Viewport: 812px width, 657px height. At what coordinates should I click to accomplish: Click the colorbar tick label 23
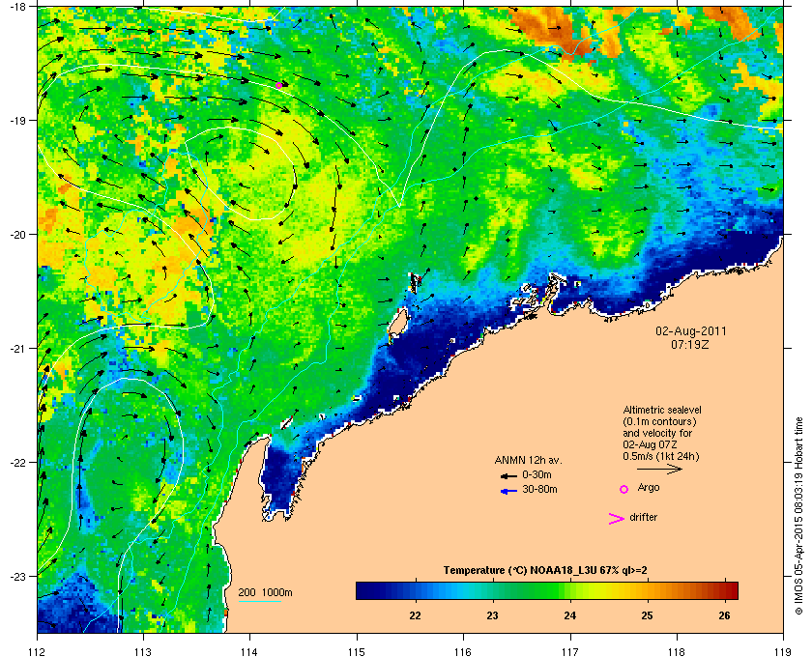492,615
